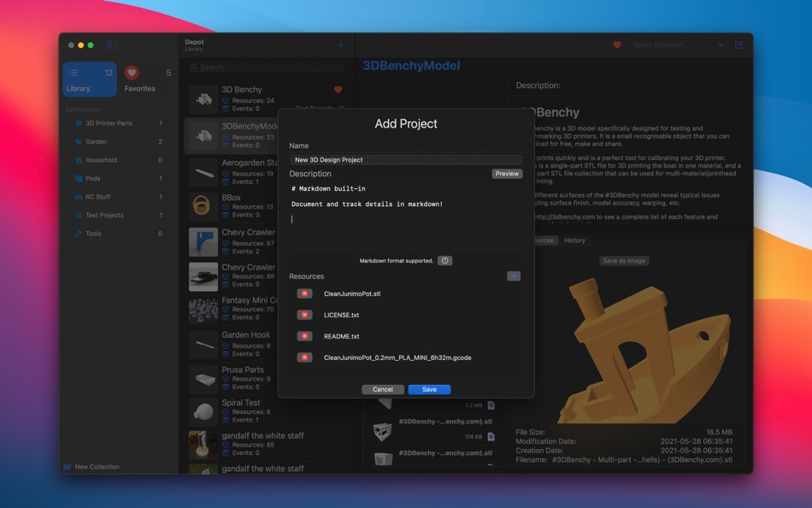Click the edit project icon in toolbar
This screenshot has width=812, height=508.
click(x=739, y=45)
